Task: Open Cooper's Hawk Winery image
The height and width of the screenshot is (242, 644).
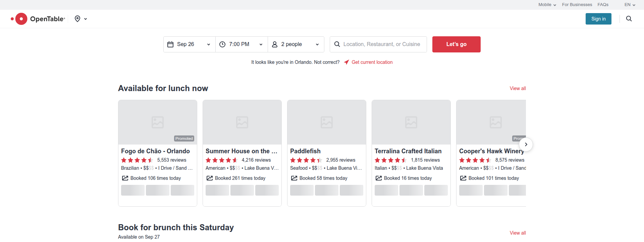Action: (491, 122)
